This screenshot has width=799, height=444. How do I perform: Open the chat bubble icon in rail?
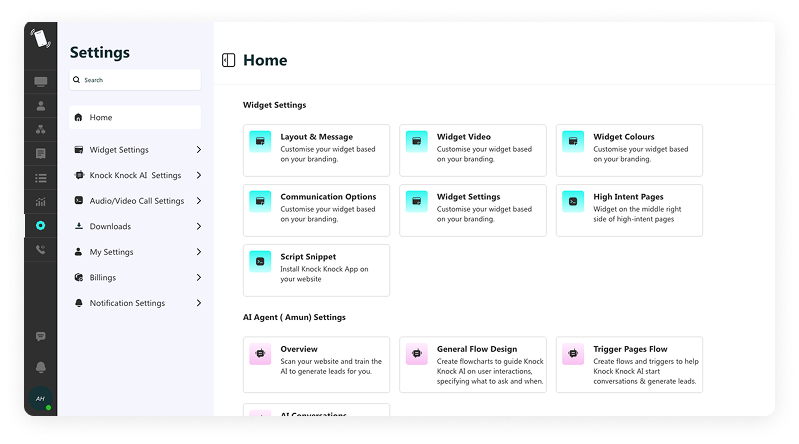point(41,337)
